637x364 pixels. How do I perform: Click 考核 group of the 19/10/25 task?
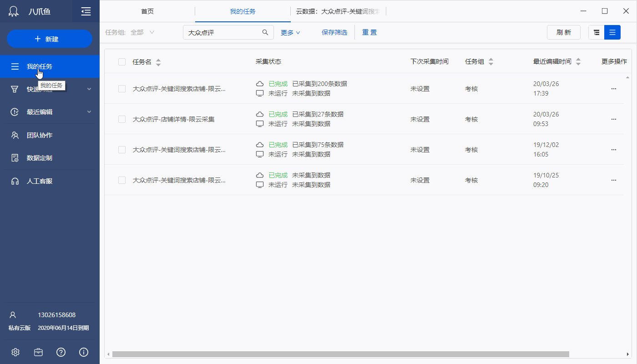click(471, 180)
